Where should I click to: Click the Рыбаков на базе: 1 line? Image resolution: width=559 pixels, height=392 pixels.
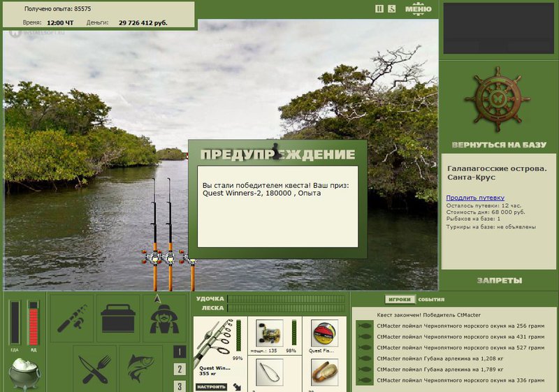(473, 219)
